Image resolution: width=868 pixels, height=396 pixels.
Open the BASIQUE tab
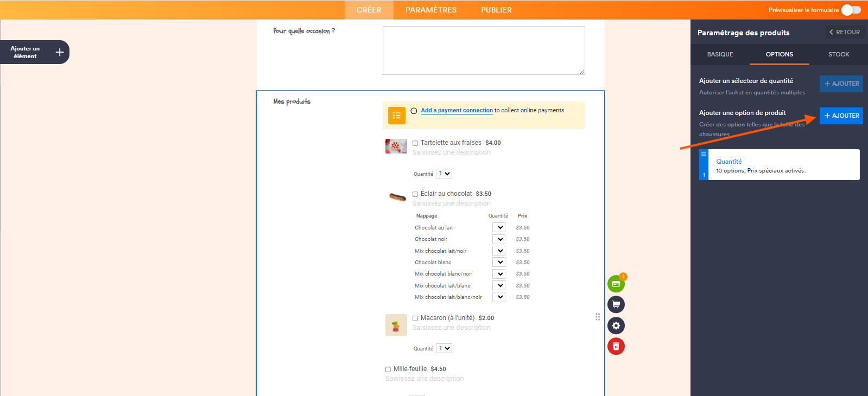coord(720,54)
